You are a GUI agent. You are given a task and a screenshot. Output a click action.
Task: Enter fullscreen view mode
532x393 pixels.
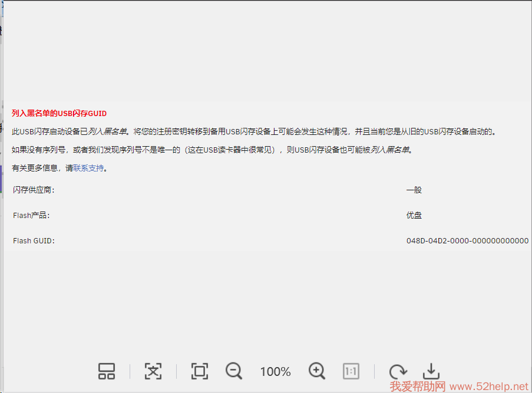[x=200, y=371]
